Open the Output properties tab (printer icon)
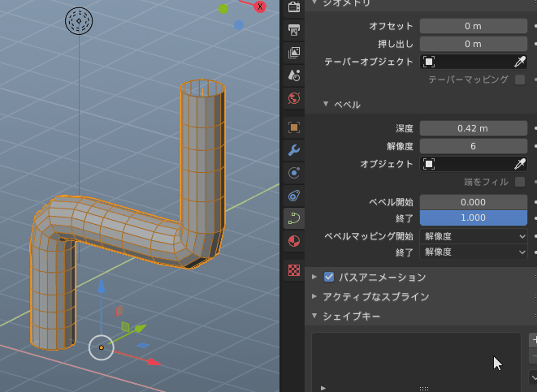The height and width of the screenshot is (392, 537). click(x=294, y=30)
